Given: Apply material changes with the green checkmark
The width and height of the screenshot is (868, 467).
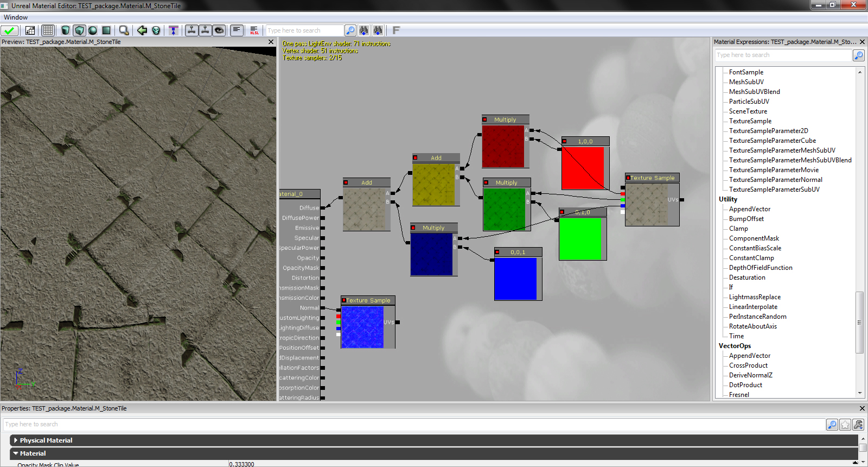Looking at the screenshot, I should [10, 30].
